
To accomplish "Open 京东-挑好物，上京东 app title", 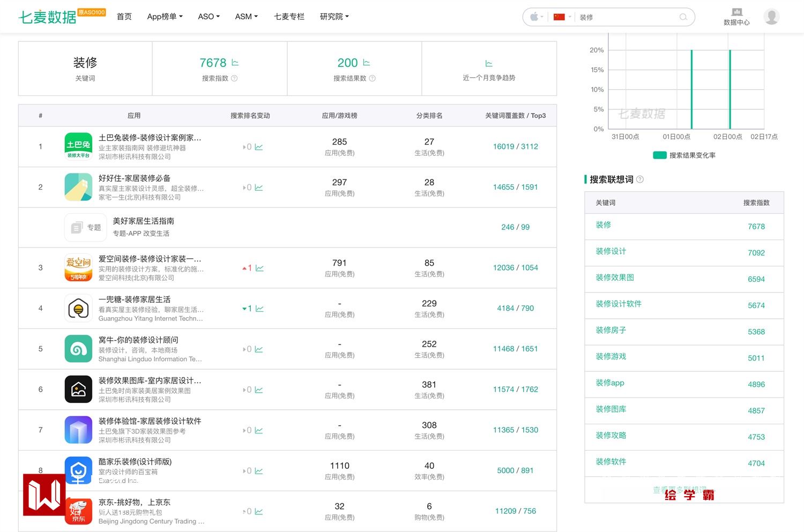I will click(x=135, y=503).
